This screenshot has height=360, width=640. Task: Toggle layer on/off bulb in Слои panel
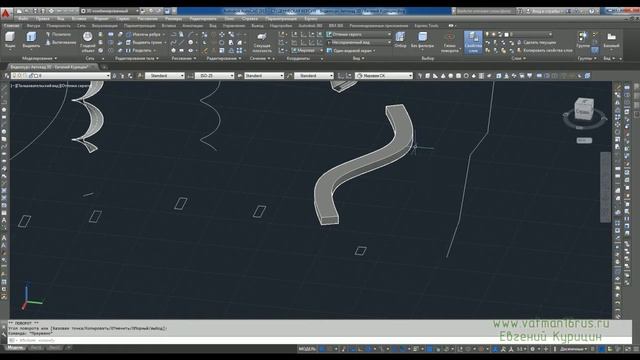pos(487,35)
